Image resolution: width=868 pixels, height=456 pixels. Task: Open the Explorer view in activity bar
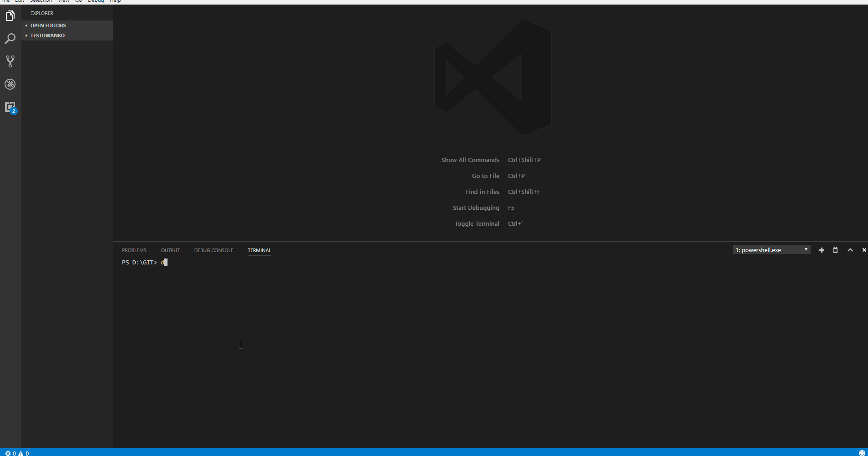(x=10, y=16)
